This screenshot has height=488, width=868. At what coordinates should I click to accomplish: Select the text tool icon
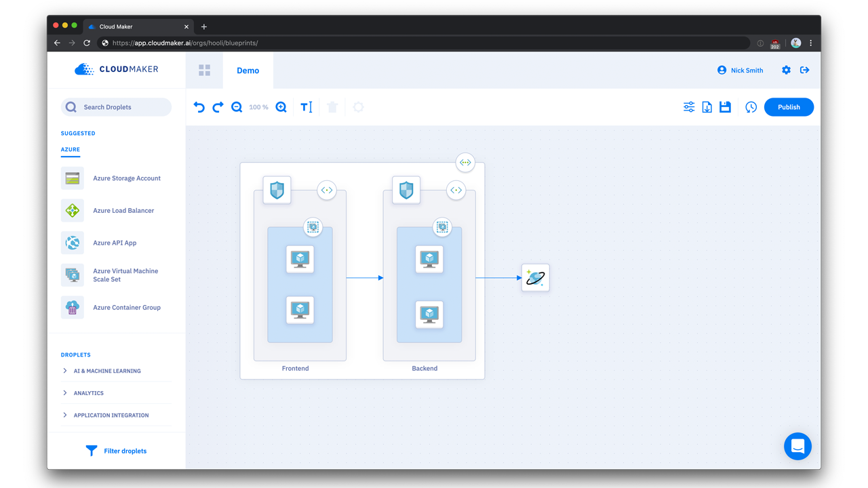point(307,107)
